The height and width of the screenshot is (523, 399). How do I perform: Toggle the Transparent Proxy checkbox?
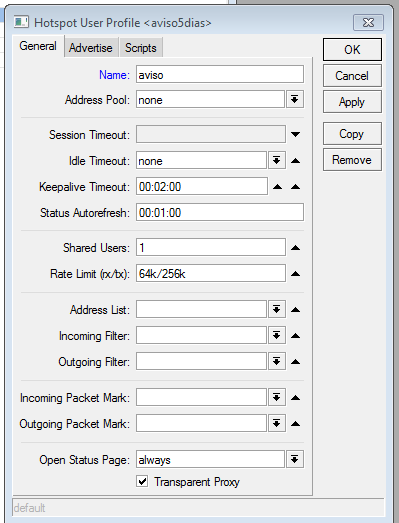[x=142, y=481]
